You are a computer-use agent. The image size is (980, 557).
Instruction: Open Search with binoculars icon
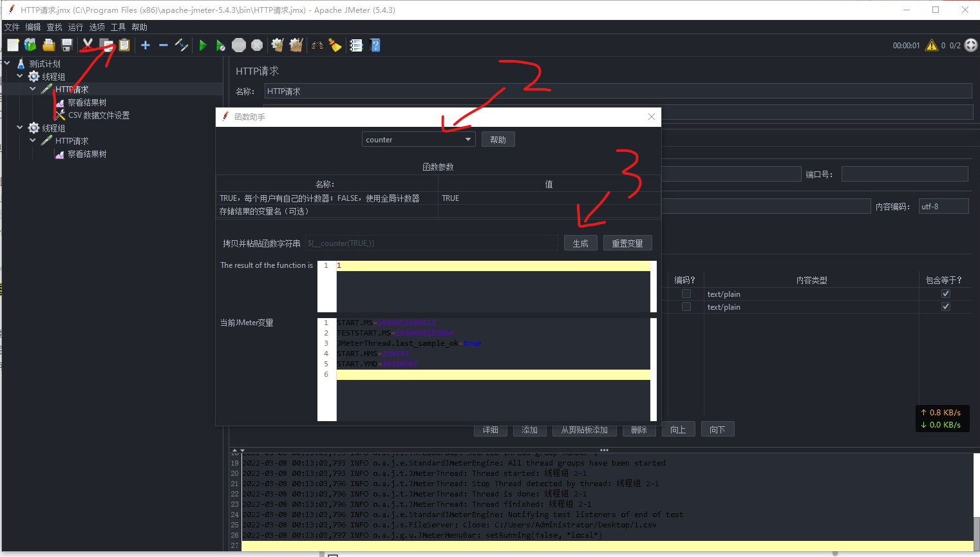(317, 45)
